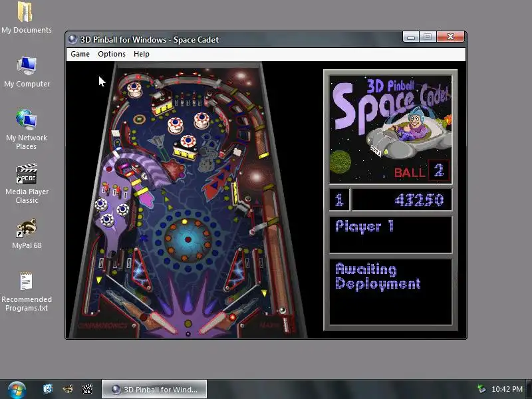Click the score value 43250
The image size is (532, 399).
pos(420,200)
